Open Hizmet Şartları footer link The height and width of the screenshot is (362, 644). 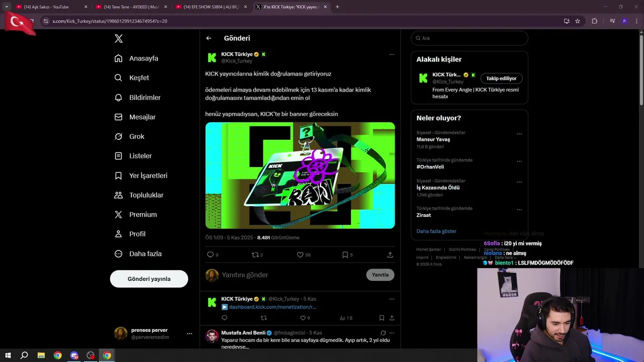click(x=429, y=249)
